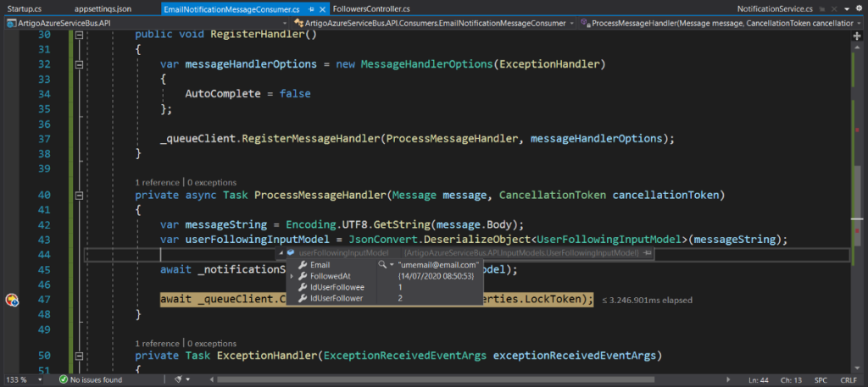Image resolution: width=868 pixels, height=387 pixels.
Task: Pin the EmailNotificationMessageConsumer.cs tab
Action: [311, 9]
